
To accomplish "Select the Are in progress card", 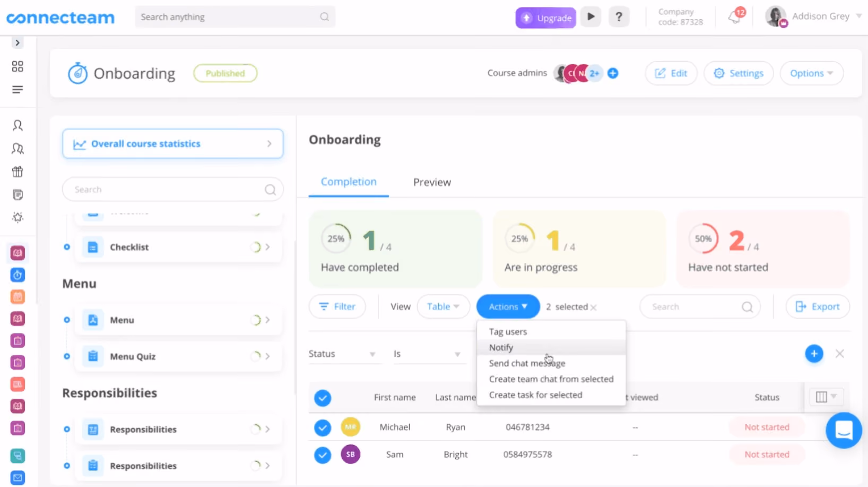I will (x=579, y=249).
